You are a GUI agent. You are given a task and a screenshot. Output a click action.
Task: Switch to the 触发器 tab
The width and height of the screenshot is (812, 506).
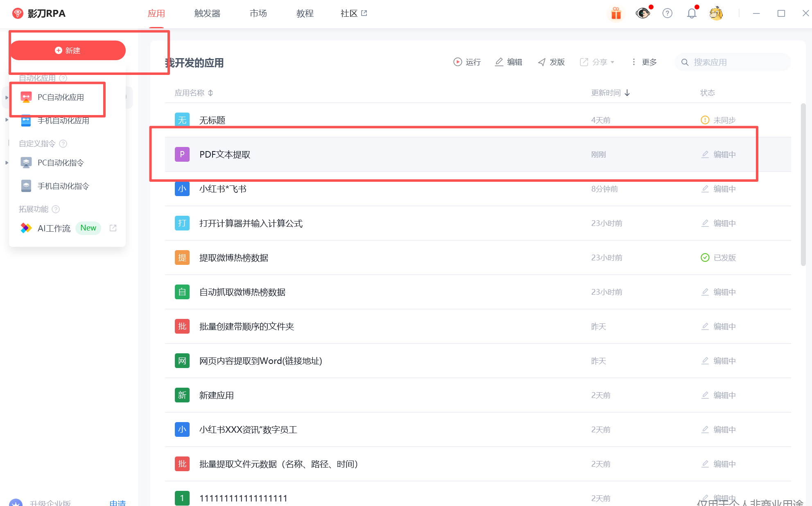[x=207, y=14]
